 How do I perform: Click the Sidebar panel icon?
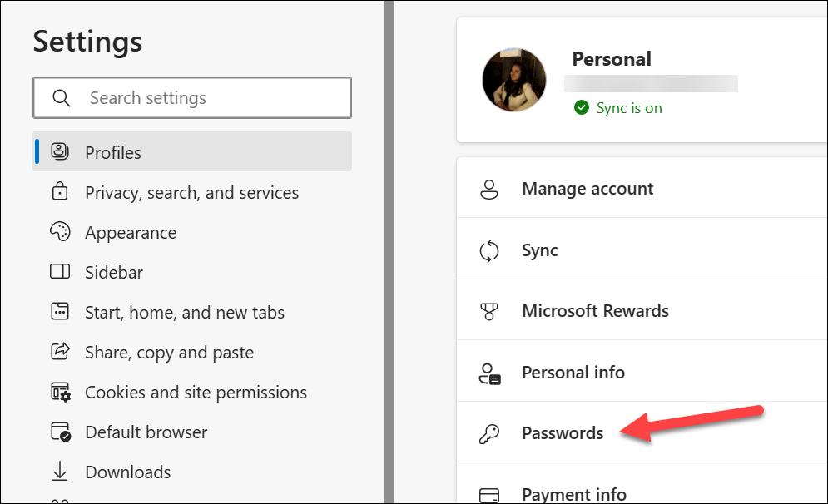[60, 272]
